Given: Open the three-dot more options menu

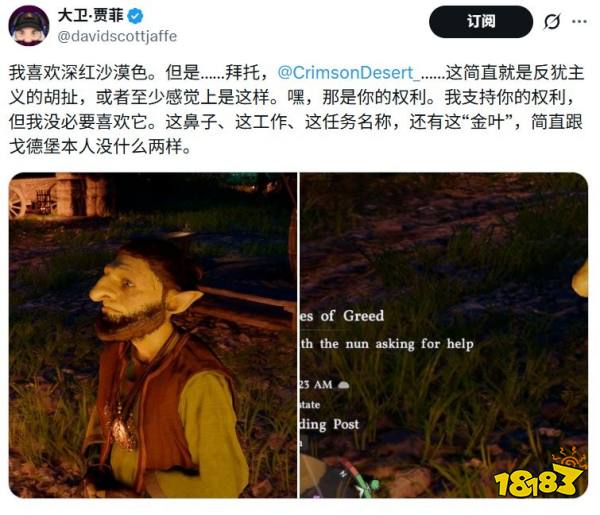Looking at the screenshot, I should click(x=579, y=21).
